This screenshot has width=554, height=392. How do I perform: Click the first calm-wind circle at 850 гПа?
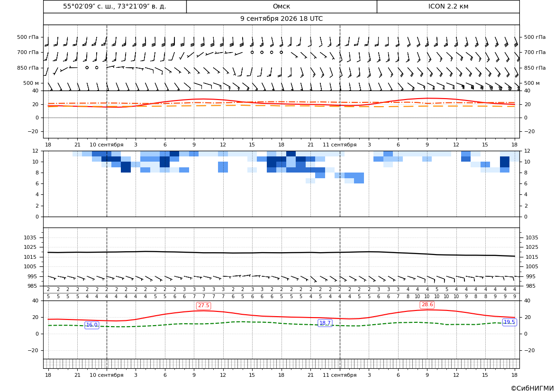click(87, 67)
